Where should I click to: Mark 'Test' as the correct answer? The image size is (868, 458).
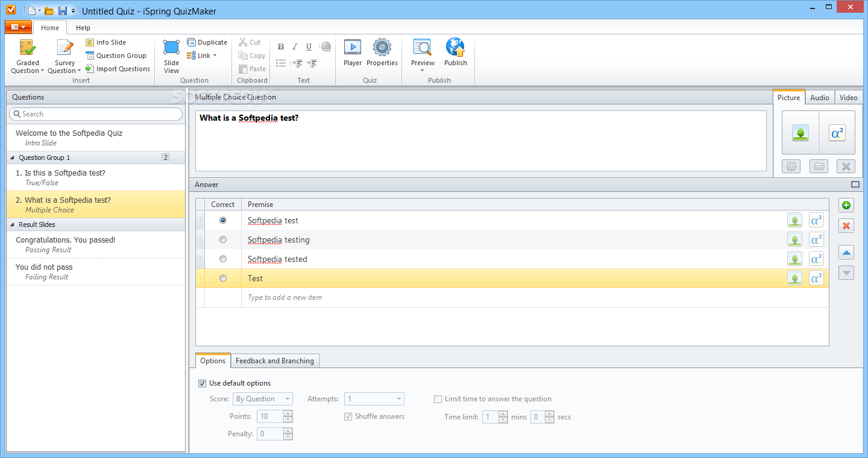[x=223, y=279]
